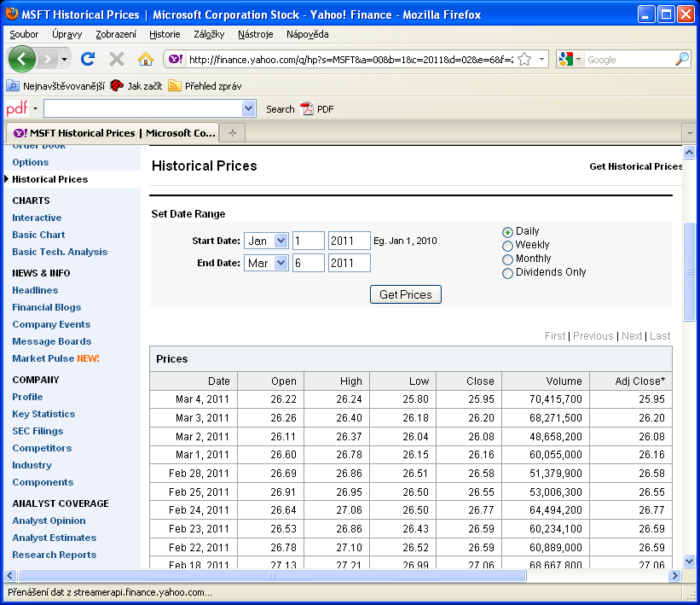Click the Stop loading X icon
The image size is (700, 605).
[x=117, y=59]
